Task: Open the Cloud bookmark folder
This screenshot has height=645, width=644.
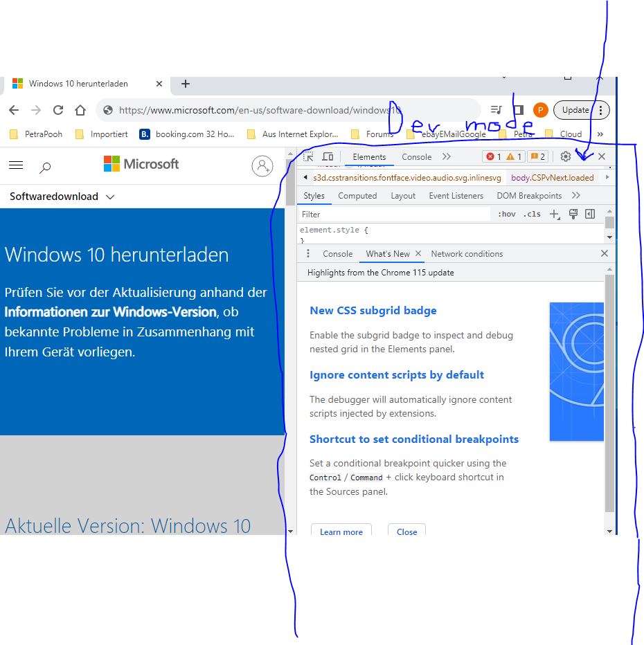Action: point(564,134)
